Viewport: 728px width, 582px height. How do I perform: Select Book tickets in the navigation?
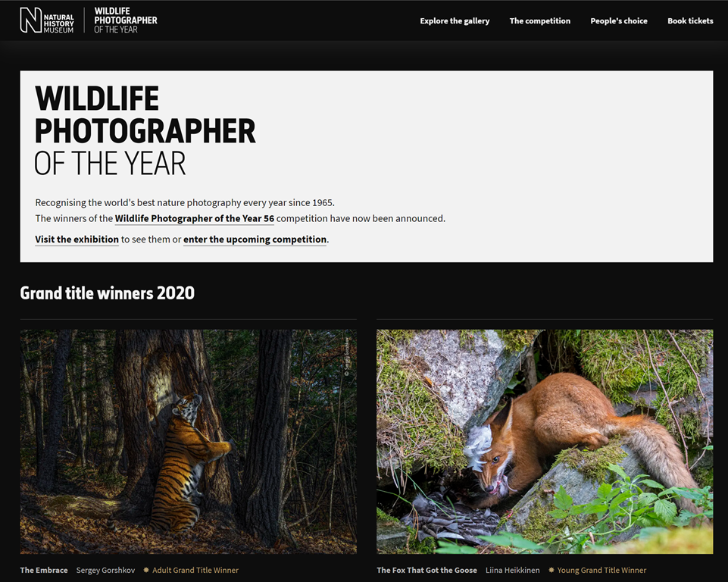(689, 21)
